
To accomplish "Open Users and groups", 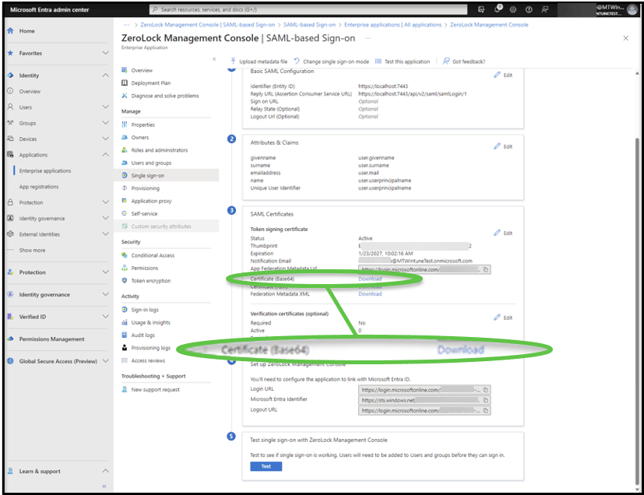I will [x=151, y=163].
